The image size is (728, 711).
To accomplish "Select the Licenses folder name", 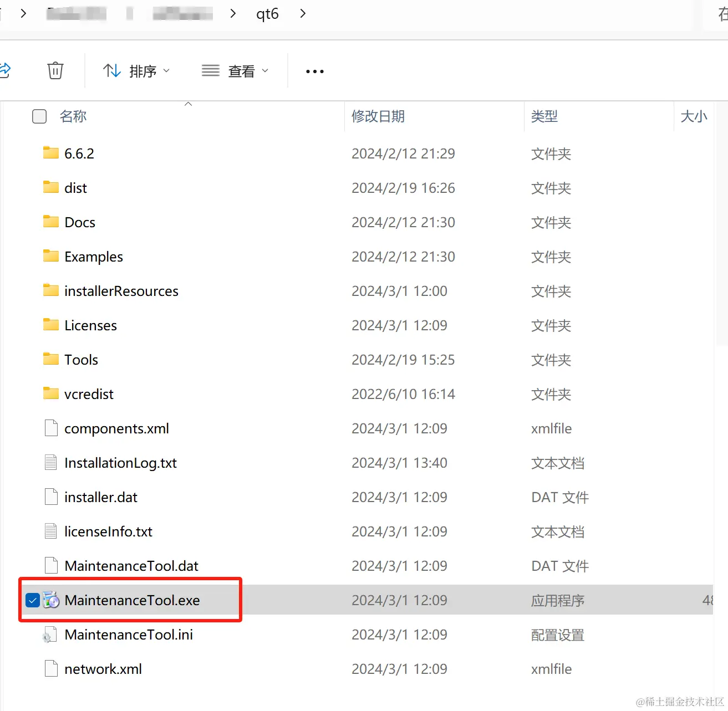I will coord(90,325).
